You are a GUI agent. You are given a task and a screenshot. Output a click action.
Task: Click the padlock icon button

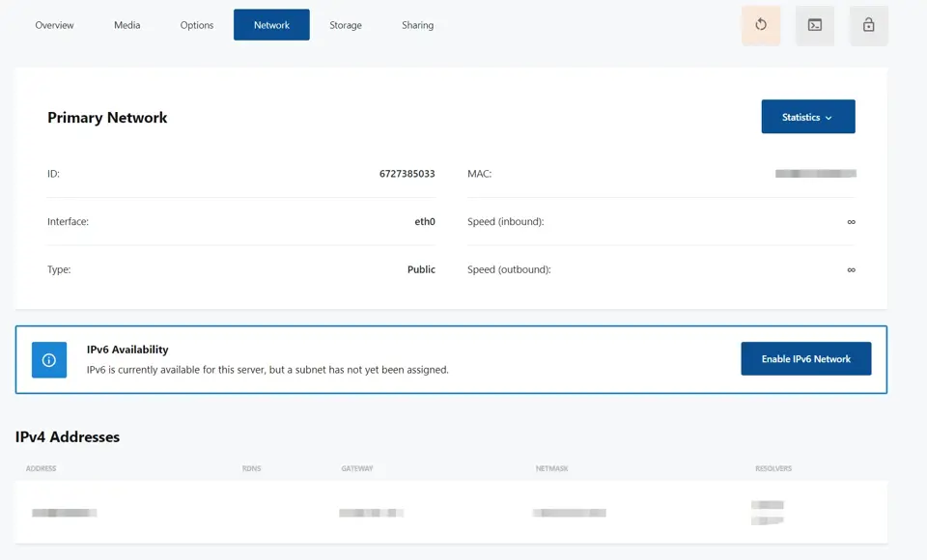pos(868,25)
